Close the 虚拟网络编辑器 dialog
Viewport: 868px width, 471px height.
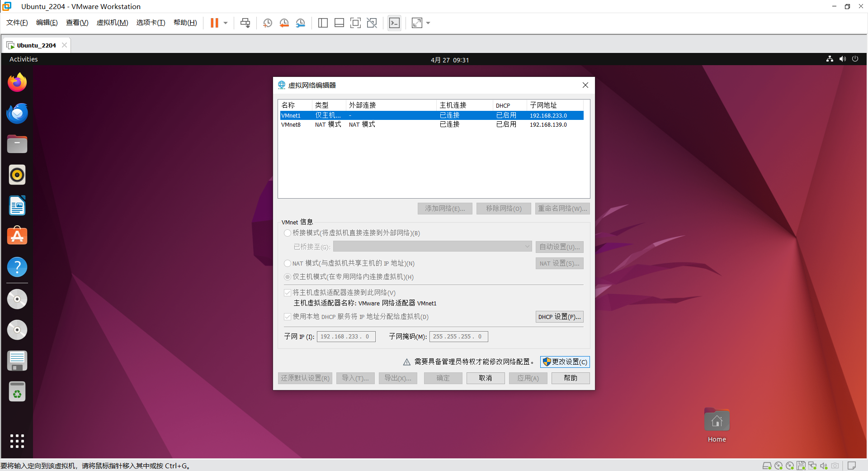(585, 85)
